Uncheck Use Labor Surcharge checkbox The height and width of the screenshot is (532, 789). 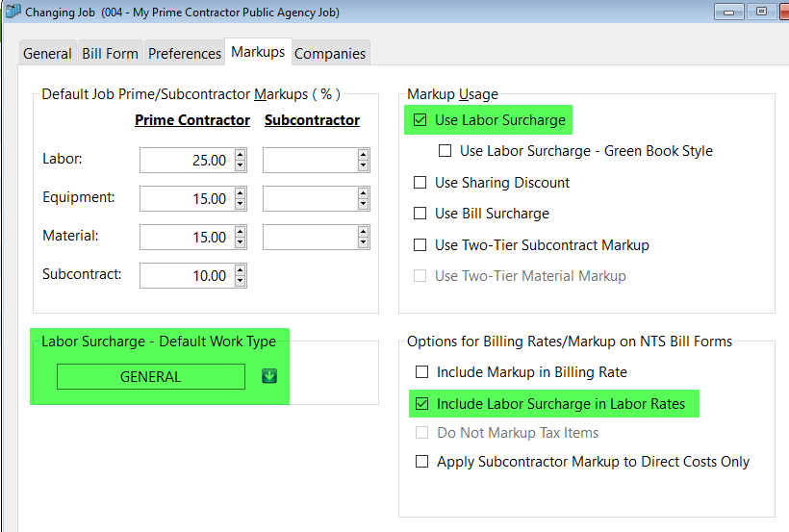(x=420, y=120)
